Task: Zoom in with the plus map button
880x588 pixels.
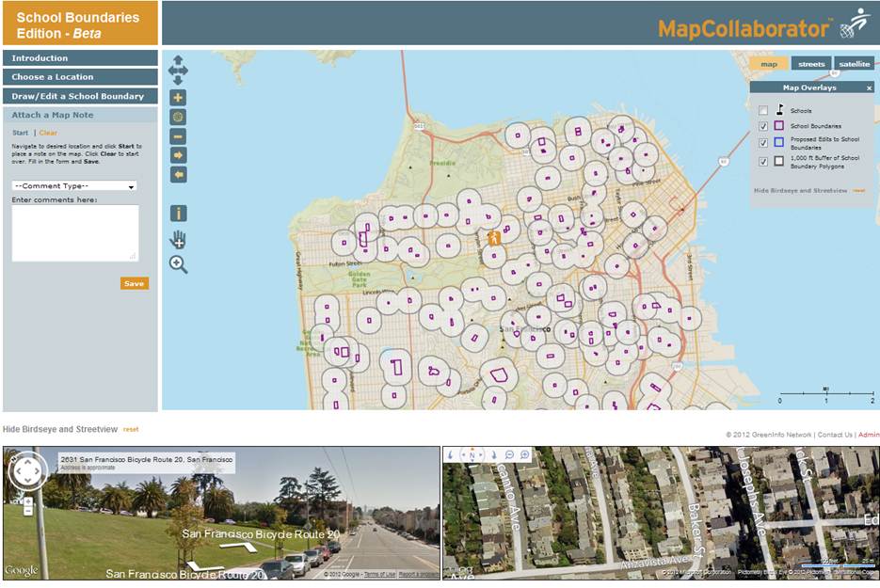Action: tap(178, 98)
